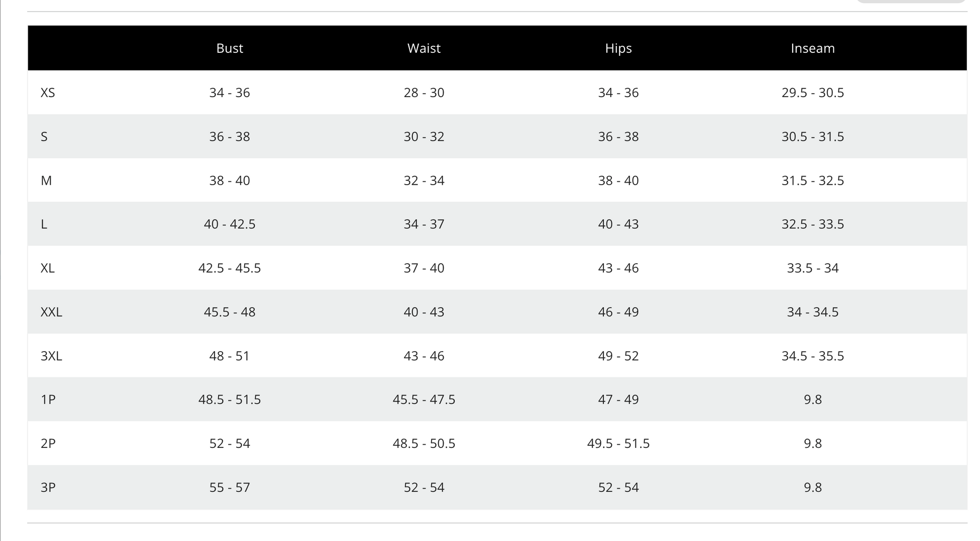The image size is (980, 541).
Task: Select the 3P size row label
Action: point(48,488)
